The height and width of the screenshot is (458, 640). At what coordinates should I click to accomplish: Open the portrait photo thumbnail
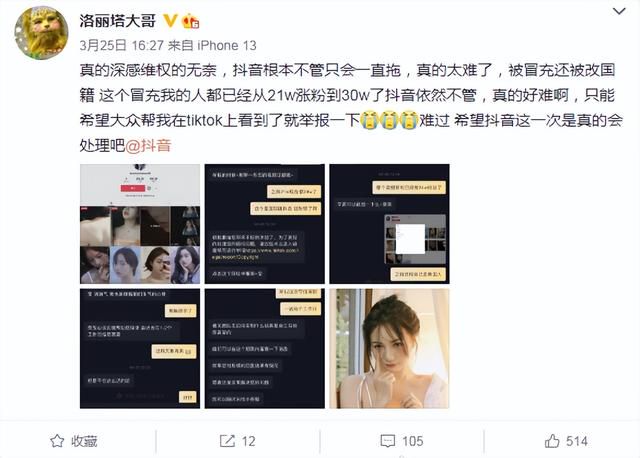(x=389, y=349)
